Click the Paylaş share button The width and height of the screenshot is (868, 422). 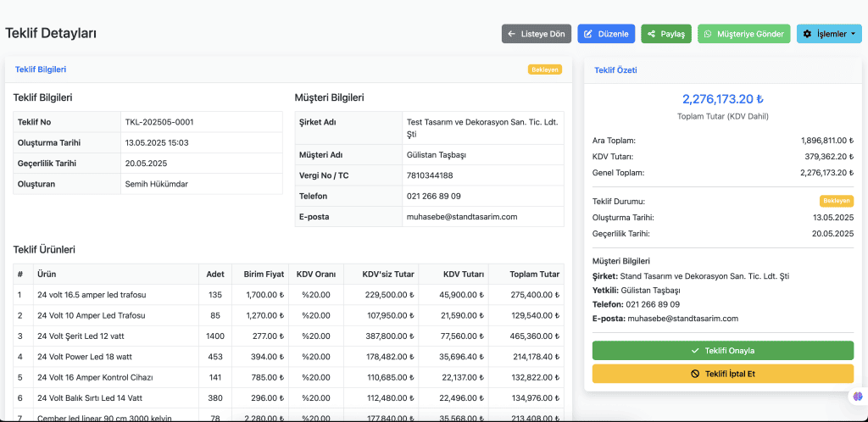(x=666, y=34)
